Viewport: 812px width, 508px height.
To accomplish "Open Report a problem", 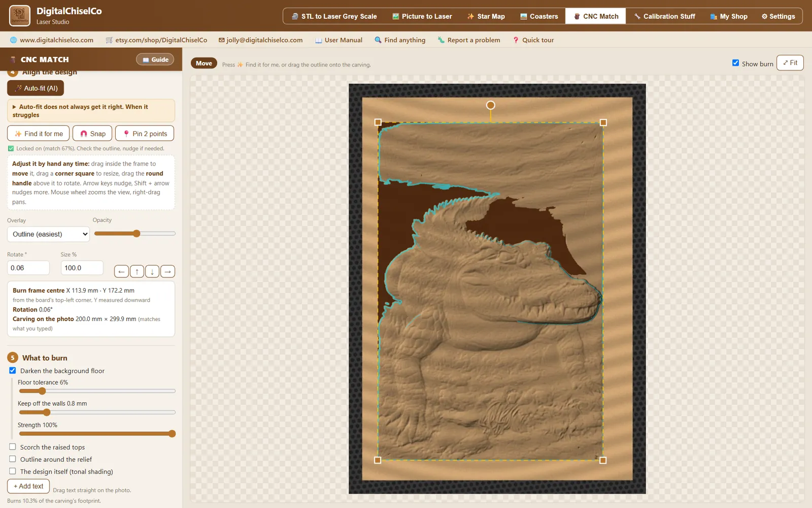I will (469, 40).
